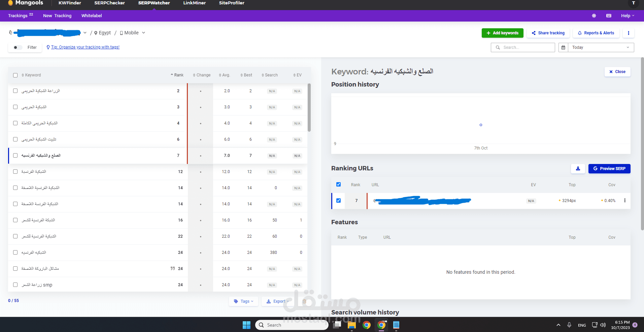
Task: Sort table by Search column
Action: click(269, 75)
